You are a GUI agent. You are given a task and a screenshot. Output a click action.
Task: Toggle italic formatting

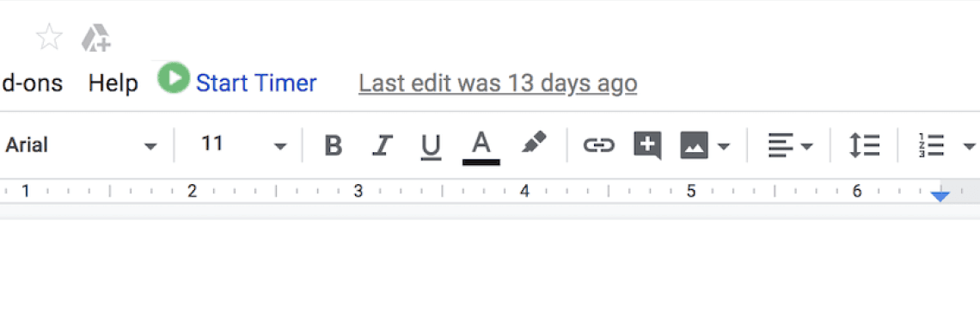[x=382, y=145]
